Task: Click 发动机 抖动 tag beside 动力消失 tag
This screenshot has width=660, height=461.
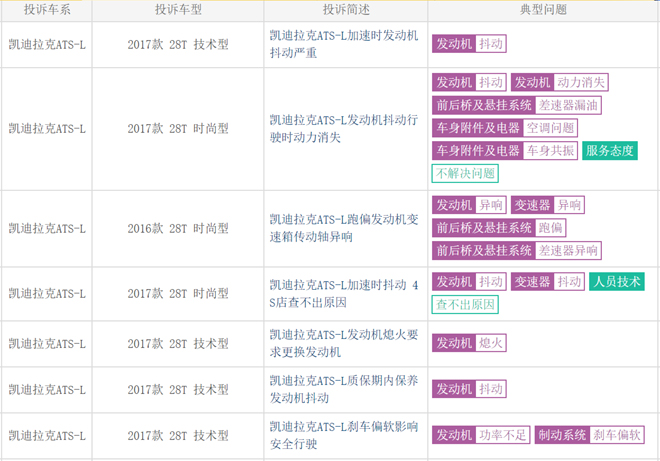Action: 469,82
